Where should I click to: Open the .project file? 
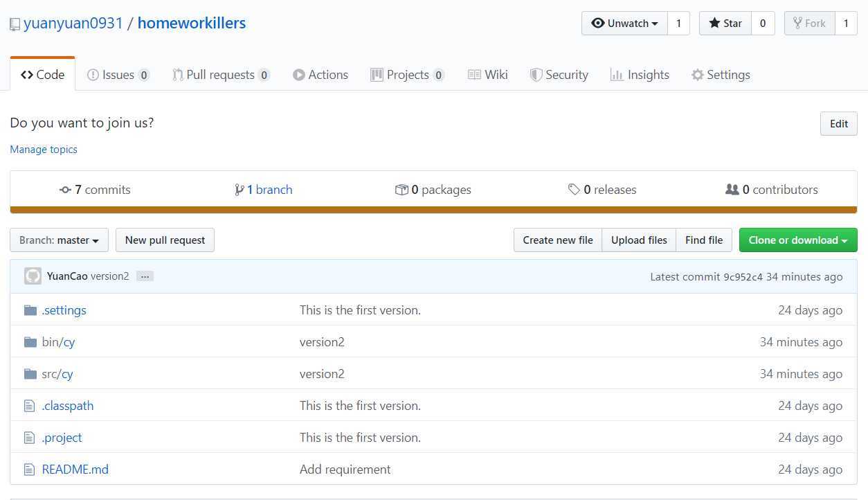pos(62,438)
